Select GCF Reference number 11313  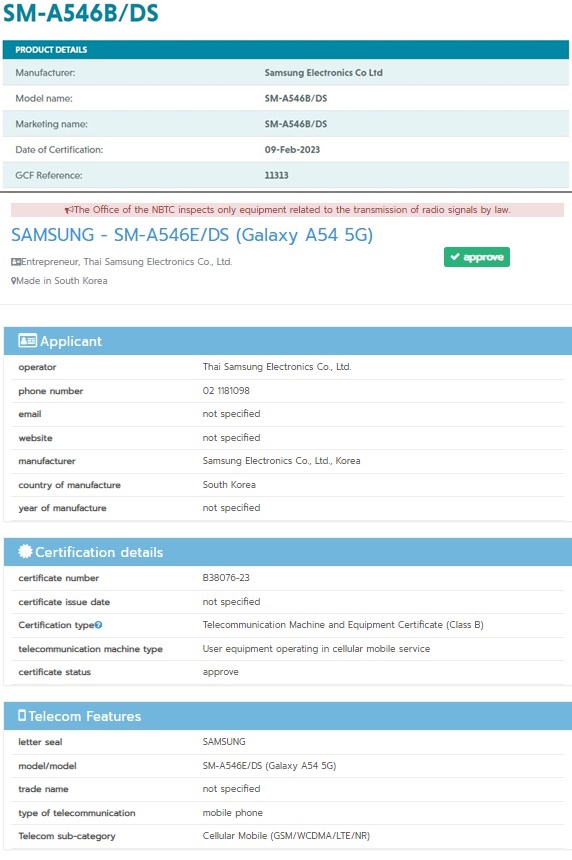tap(276, 176)
